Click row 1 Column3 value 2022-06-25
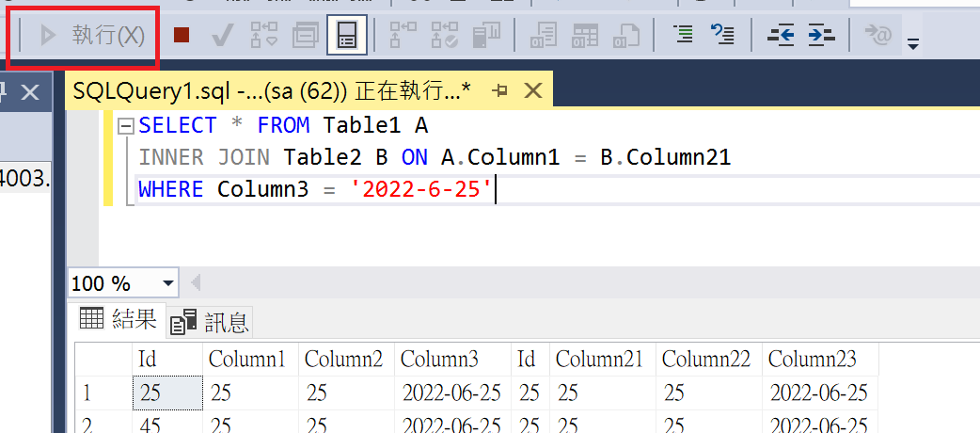The height and width of the screenshot is (433, 980). coord(451,393)
